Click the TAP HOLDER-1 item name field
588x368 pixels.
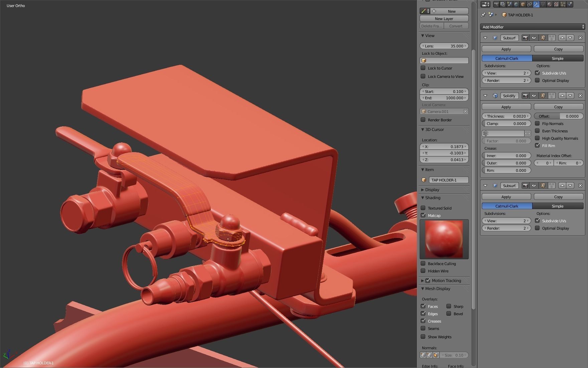[x=449, y=180]
